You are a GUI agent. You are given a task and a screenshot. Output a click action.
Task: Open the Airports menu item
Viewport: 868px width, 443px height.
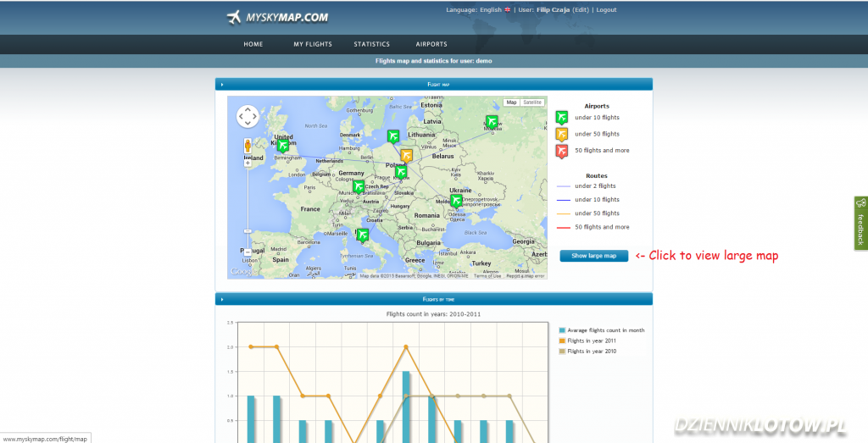pyautogui.click(x=431, y=44)
